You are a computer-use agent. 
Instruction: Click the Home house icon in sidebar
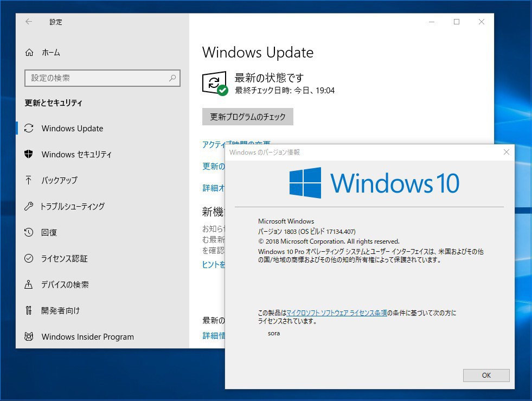pyautogui.click(x=29, y=52)
